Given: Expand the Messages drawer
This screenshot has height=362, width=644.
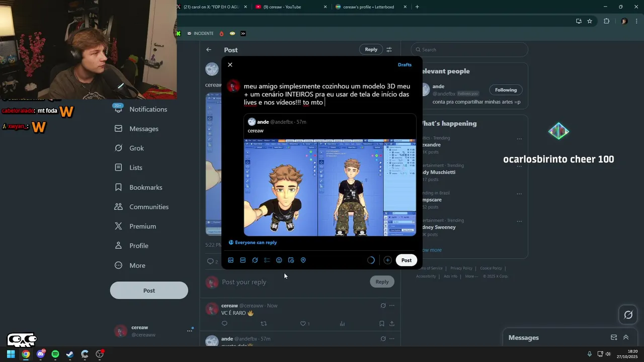Looking at the screenshot, I should 626,337.
